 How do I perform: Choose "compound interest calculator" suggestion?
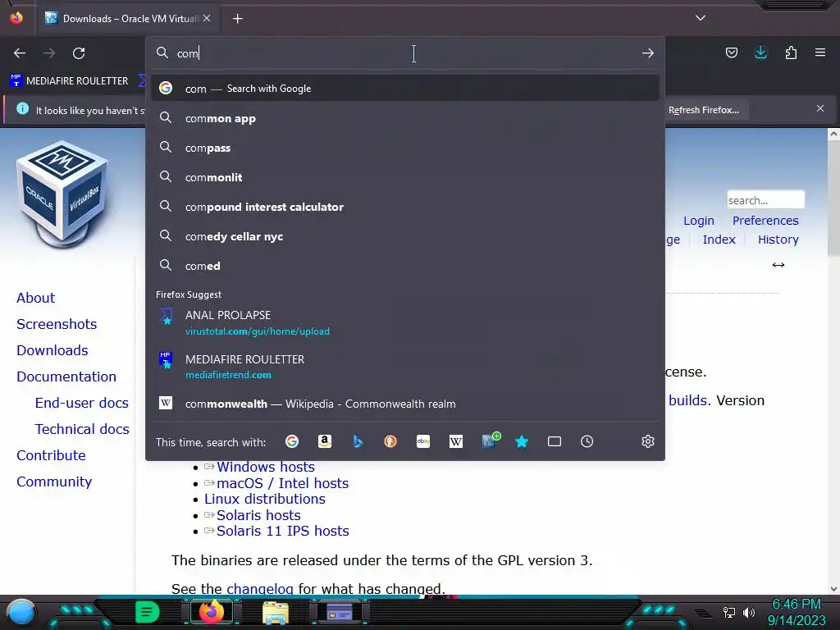coord(405,207)
